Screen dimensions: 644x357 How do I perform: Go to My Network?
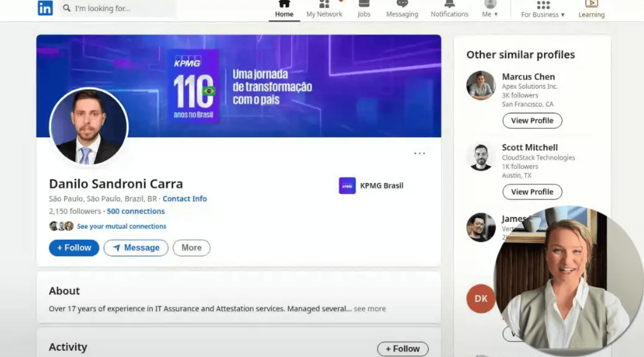click(324, 9)
